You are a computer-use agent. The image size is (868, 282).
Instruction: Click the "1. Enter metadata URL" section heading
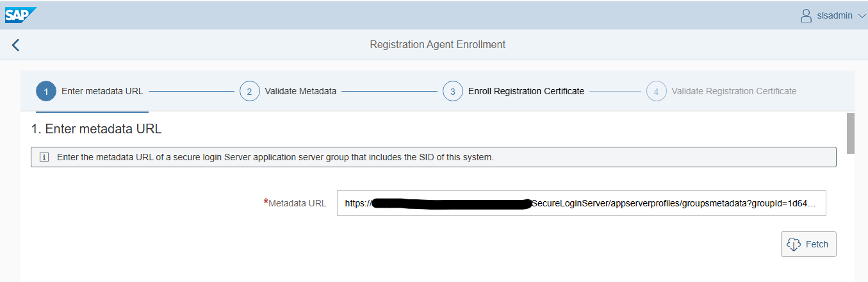point(96,129)
